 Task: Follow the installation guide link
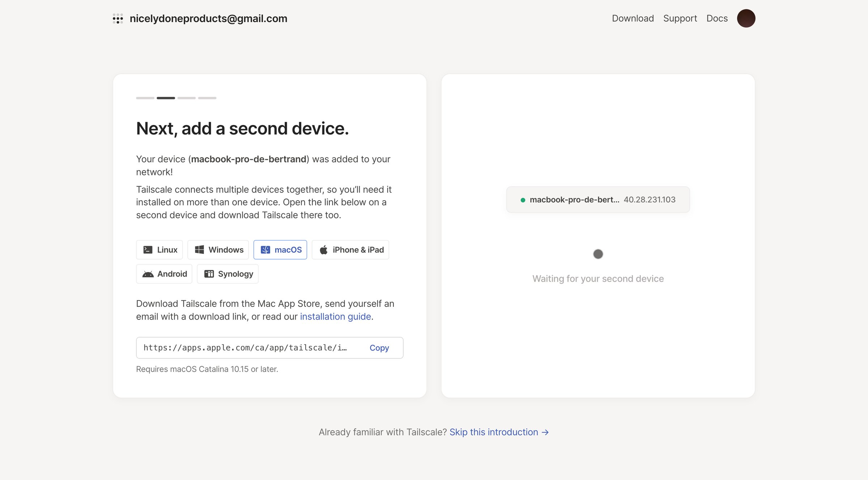336,317
